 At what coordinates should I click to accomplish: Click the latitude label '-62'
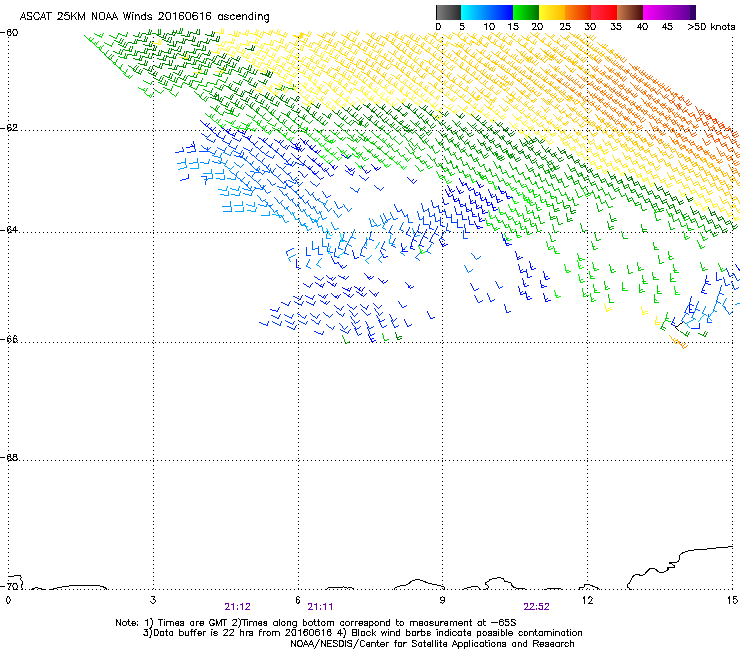(9, 128)
